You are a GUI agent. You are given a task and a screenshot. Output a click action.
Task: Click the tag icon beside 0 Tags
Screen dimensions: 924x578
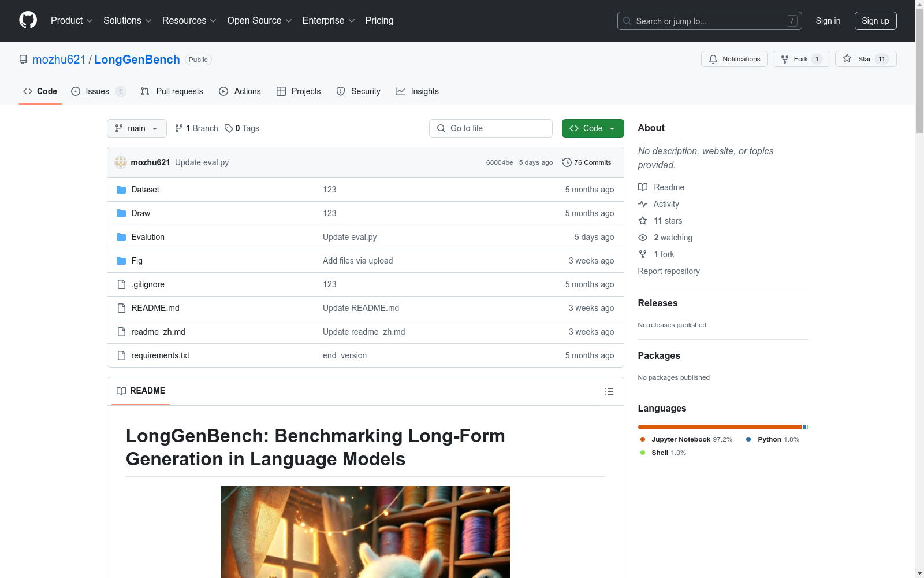229,128
